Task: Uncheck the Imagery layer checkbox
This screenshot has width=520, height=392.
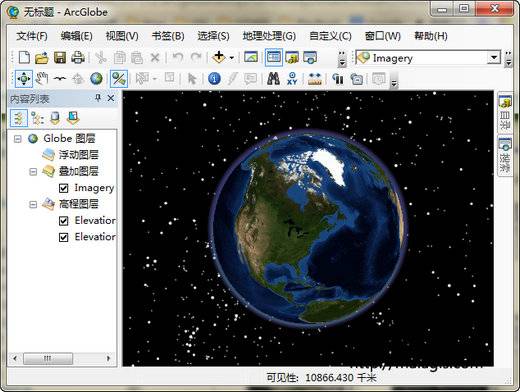Action: (63, 188)
